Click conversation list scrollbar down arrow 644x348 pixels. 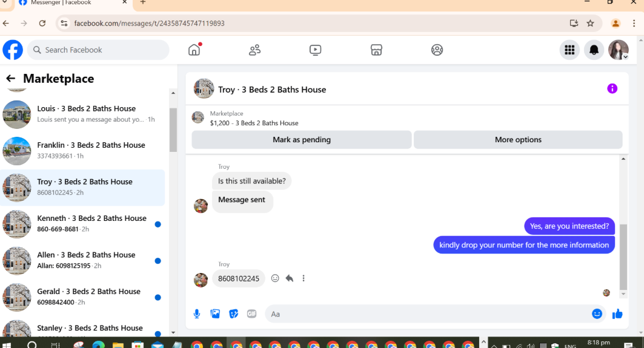(173, 333)
